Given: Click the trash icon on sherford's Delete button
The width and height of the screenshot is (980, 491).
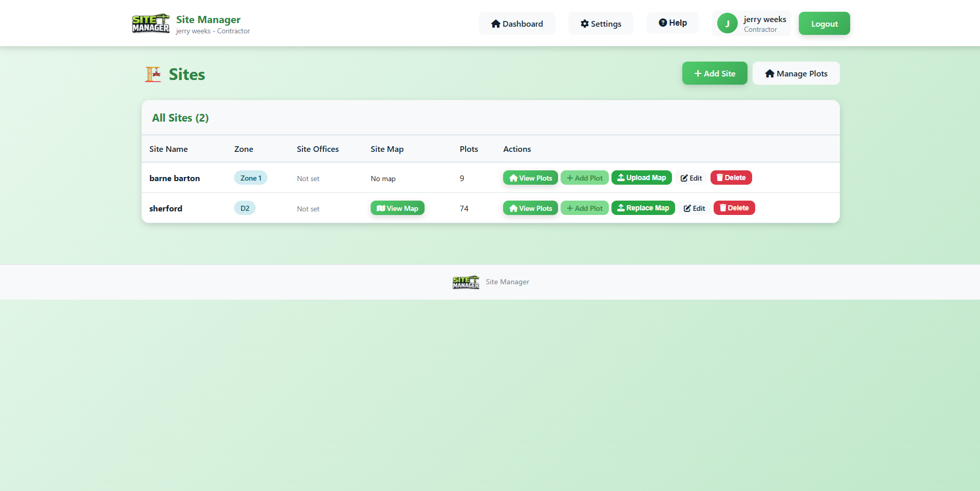Looking at the screenshot, I should click(x=722, y=208).
